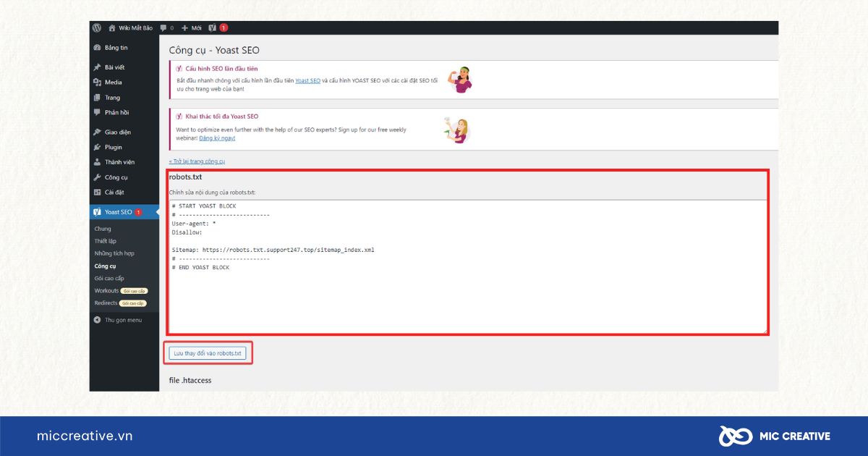Click Yoast icon beside Khai thác tối đa
Viewport: 868px width, 456px height.
click(x=179, y=117)
